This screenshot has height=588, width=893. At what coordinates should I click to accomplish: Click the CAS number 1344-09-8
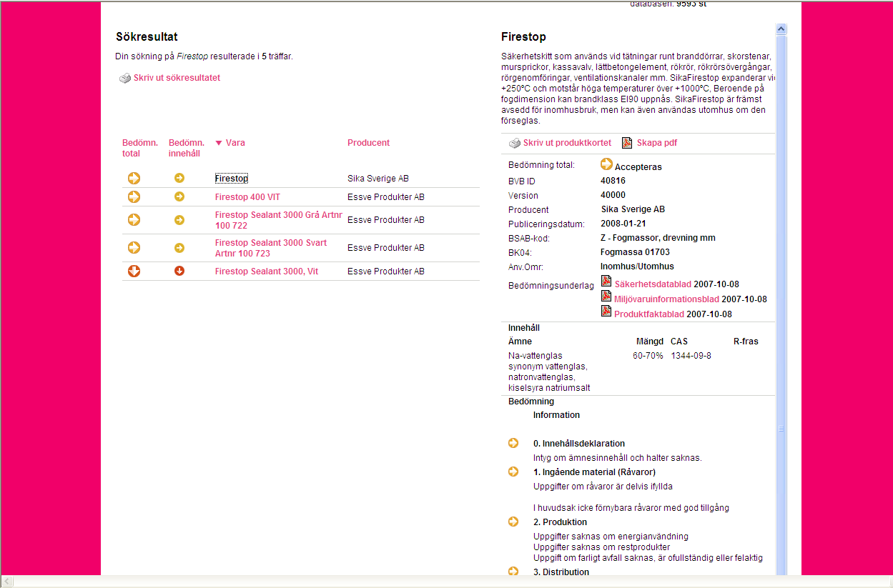click(691, 356)
